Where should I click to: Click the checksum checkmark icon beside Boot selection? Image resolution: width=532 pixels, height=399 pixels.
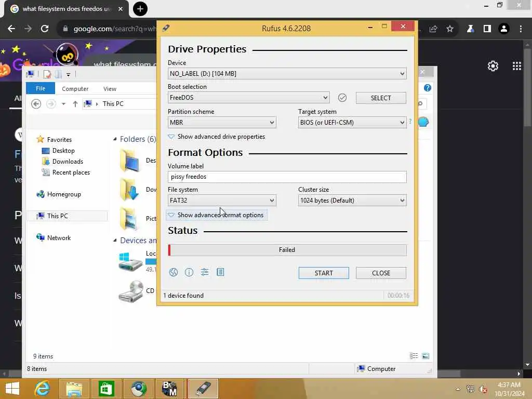342,98
